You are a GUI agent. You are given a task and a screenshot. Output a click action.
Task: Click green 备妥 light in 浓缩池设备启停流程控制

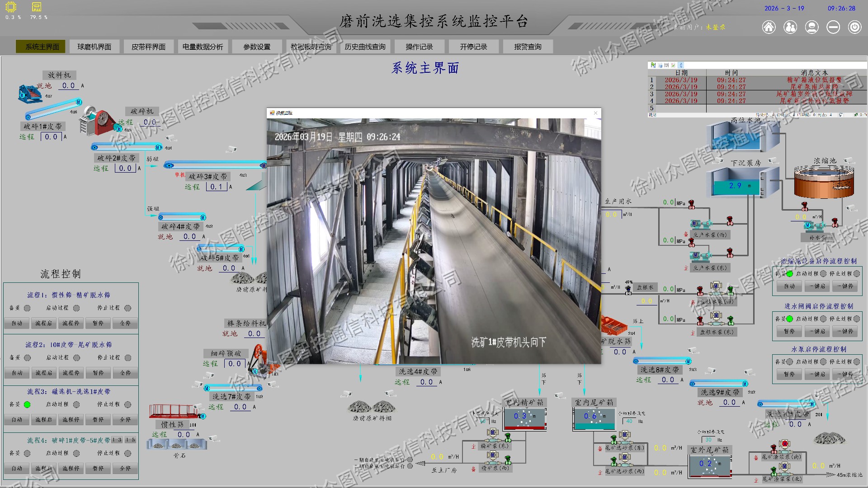pos(790,274)
